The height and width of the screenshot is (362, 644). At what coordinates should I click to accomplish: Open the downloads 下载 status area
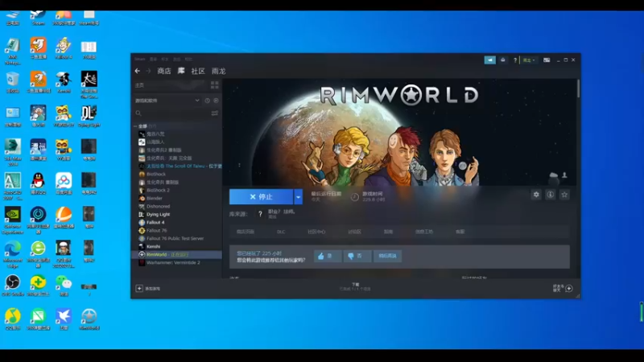[355, 287]
